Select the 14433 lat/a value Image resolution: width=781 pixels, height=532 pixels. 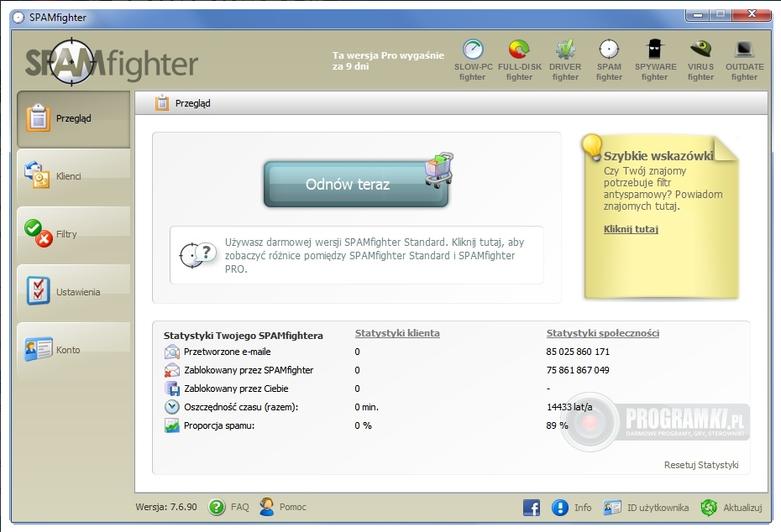[569, 407]
